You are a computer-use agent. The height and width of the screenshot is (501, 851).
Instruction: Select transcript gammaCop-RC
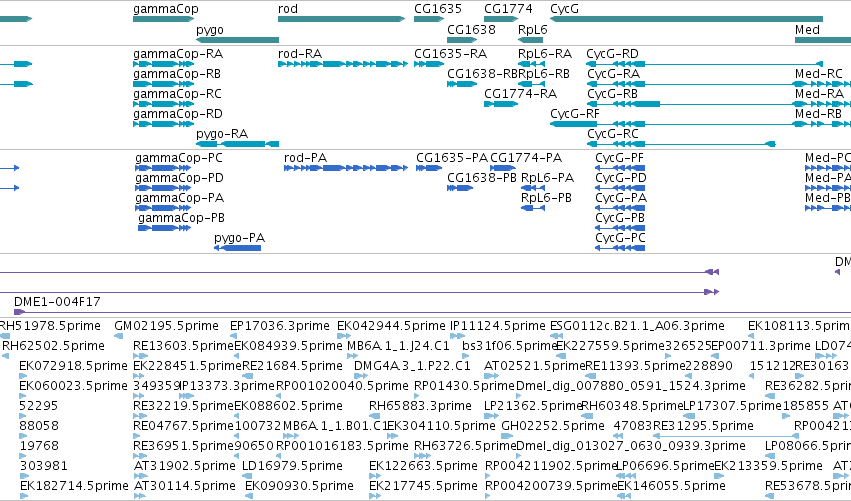click(x=163, y=104)
